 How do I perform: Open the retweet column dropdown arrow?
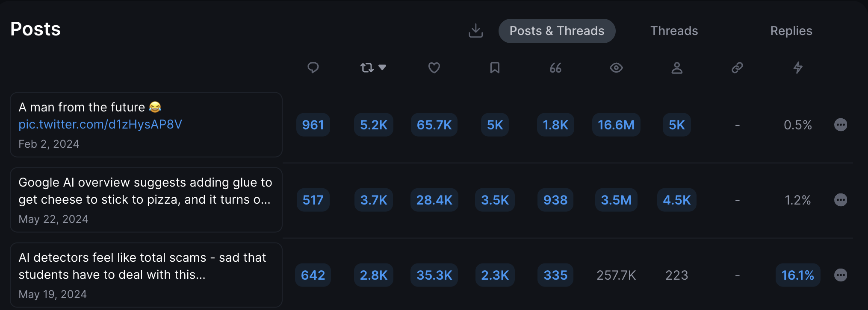(x=381, y=67)
